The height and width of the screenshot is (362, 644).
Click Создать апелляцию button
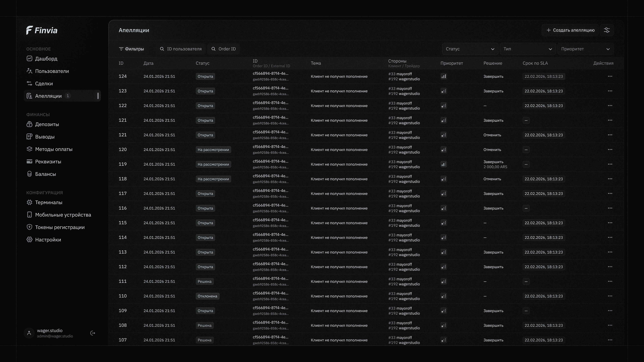(x=570, y=30)
